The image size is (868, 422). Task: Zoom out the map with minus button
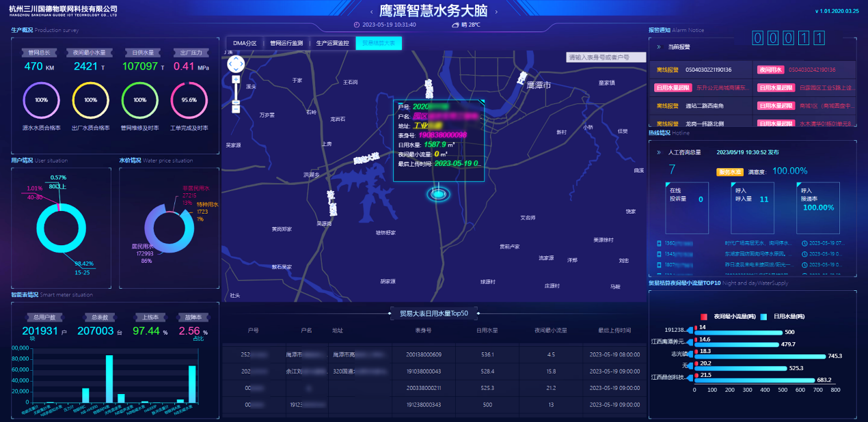236,107
